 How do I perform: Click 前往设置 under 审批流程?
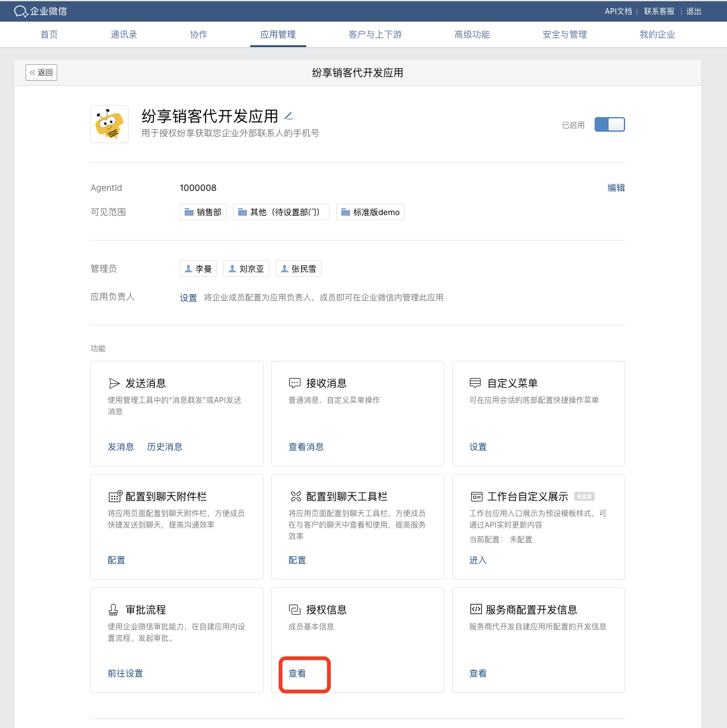[125, 673]
